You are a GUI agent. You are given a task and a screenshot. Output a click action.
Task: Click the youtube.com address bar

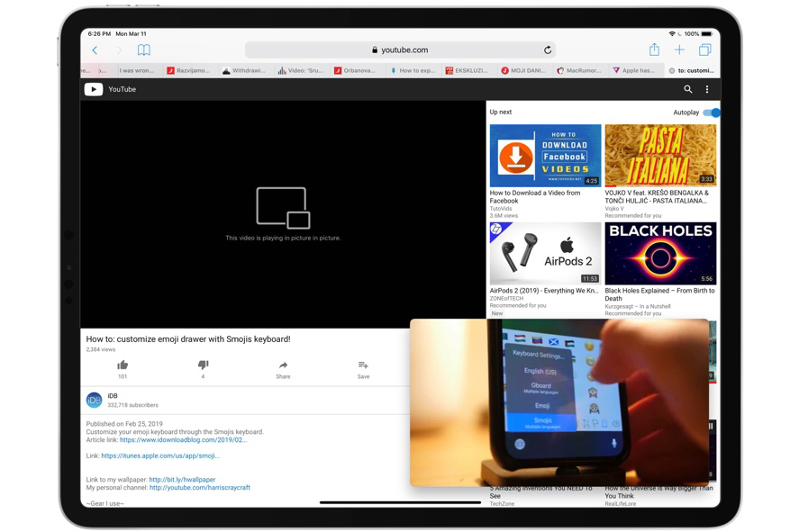[x=400, y=50]
